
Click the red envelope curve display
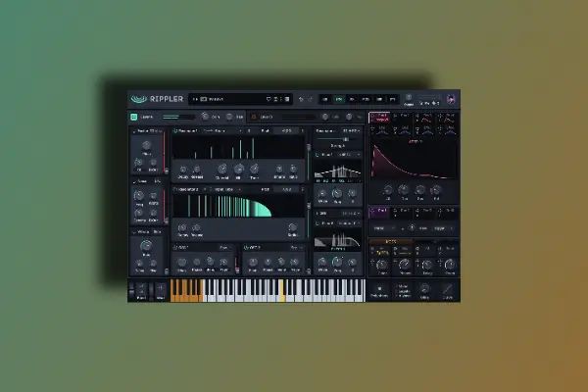click(414, 160)
